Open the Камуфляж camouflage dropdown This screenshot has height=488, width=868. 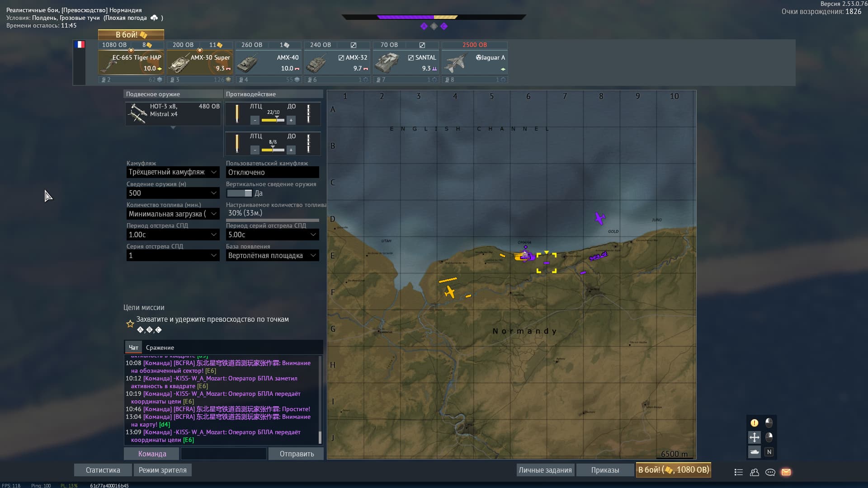tap(173, 172)
